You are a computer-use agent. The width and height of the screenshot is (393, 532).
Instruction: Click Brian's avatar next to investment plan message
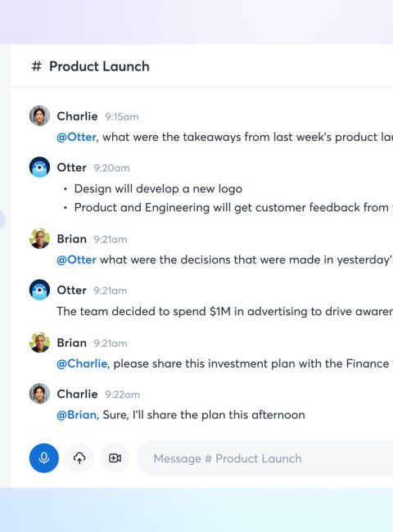(39, 342)
